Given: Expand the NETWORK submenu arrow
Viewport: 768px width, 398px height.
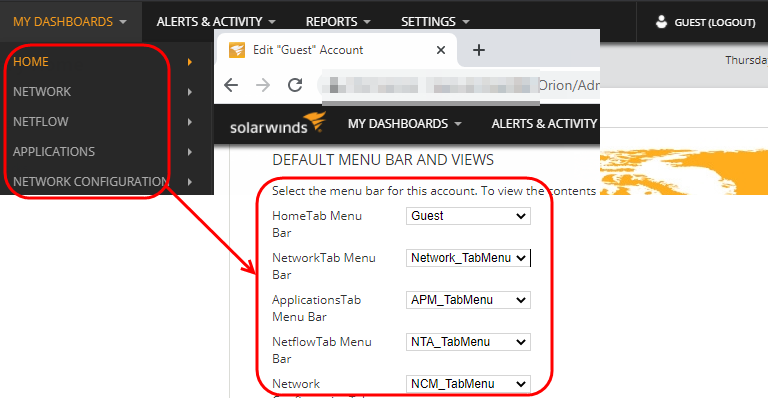Looking at the screenshot, I should click(x=190, y=92).
